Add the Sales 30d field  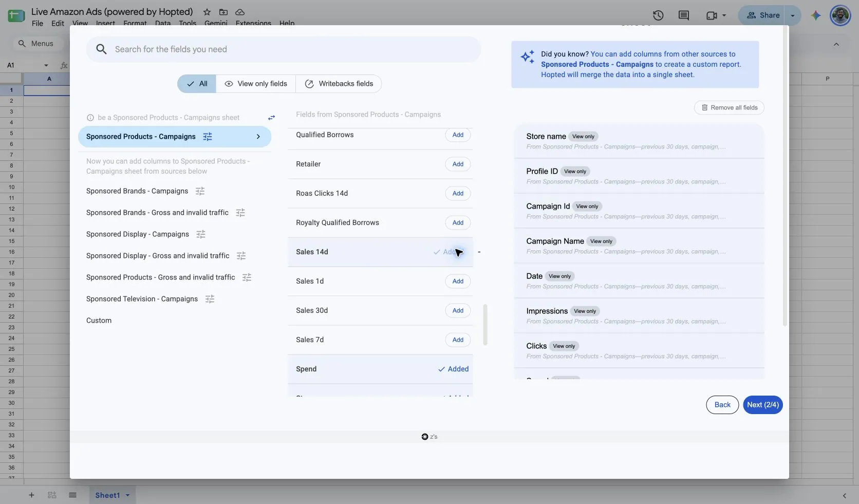click(x=458, y=311)
